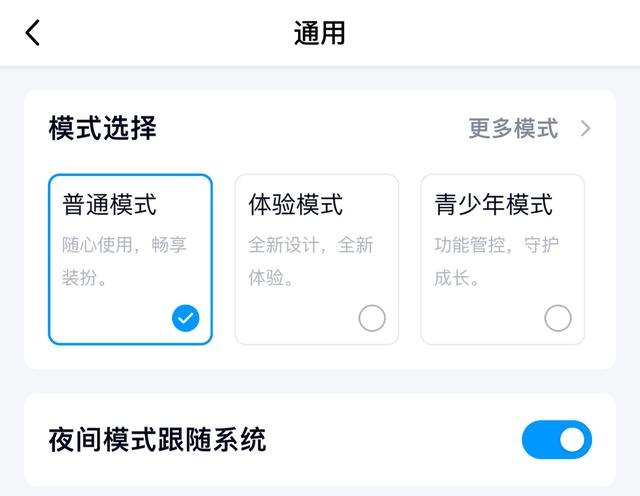The height and width of the screenshot is (496, 640).
Task: Go back using the left arrow icon
Action: [33, 33]
